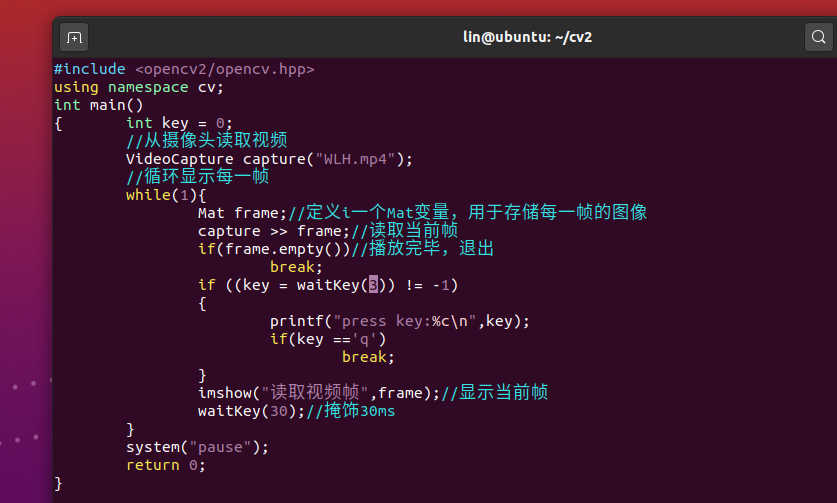Click the 'return 0;' statement
Viewport: 837px width, 503px height.
coord(166,465)
